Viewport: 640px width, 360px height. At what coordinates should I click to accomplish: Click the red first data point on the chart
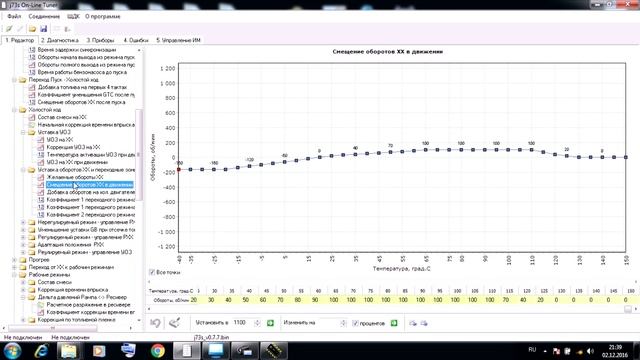tap(179, 169)
